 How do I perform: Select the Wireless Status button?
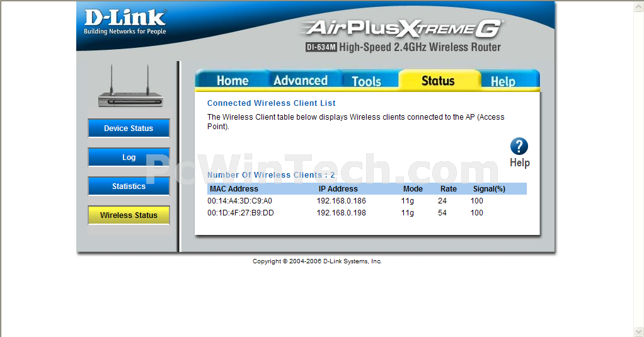(x=129, y=215)
